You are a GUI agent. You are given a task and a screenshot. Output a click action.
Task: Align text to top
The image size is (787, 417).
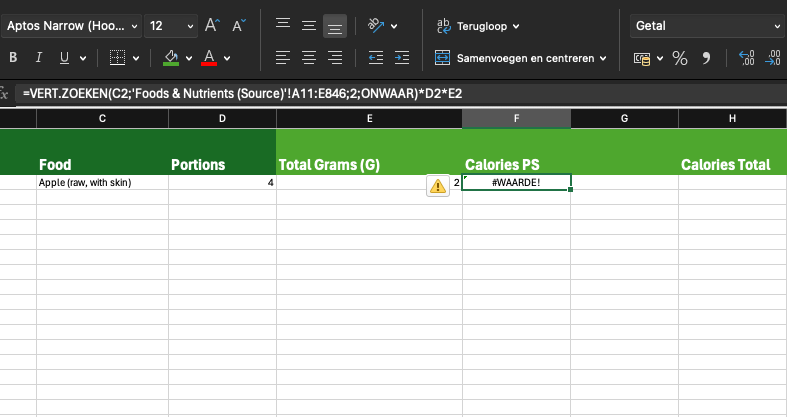283,25
